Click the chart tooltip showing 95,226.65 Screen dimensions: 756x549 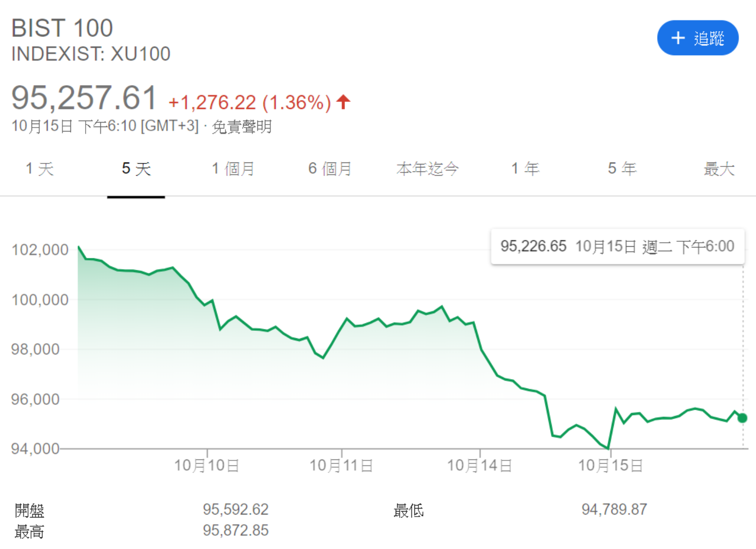617,246
